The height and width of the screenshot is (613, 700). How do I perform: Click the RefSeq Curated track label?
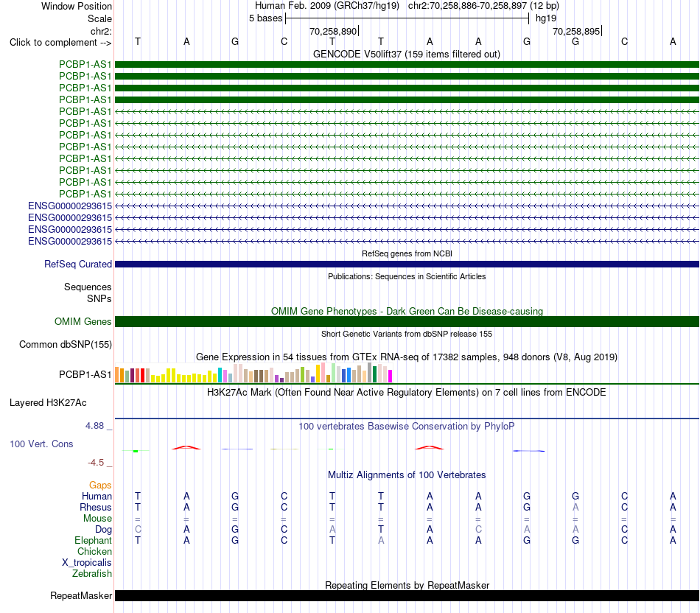77,265
